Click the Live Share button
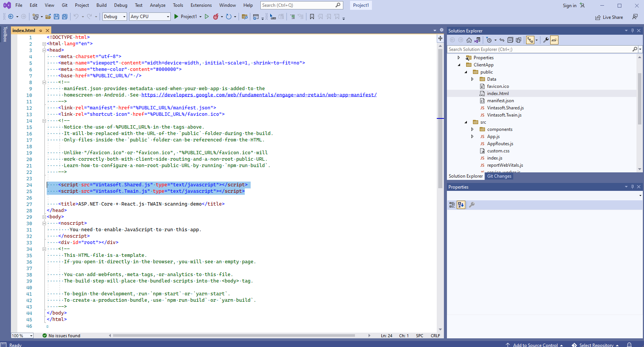644x347 pixels. (609, 17)
